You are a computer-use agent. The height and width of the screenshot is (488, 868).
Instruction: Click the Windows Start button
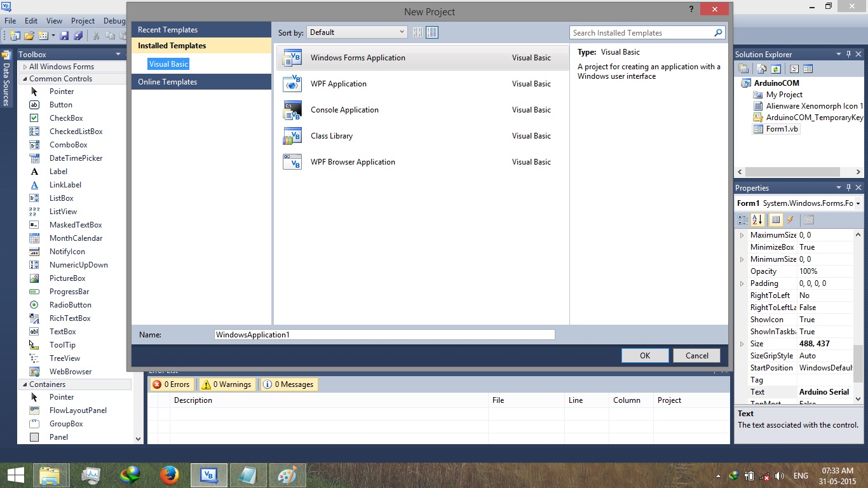tap(15, 475)
